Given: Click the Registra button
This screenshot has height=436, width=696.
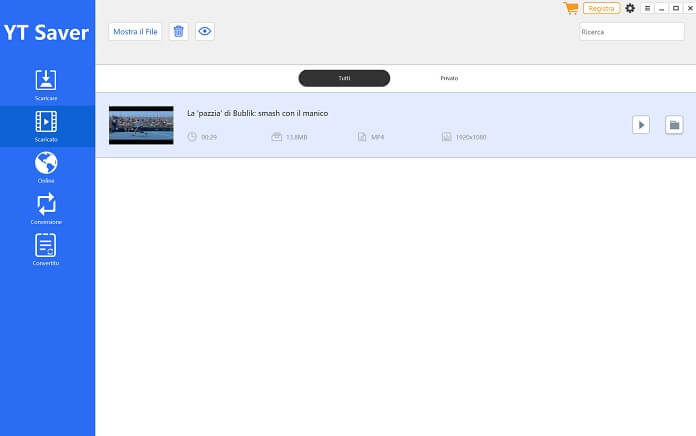Looking at the screenshot, I should (x=601, y=8).
